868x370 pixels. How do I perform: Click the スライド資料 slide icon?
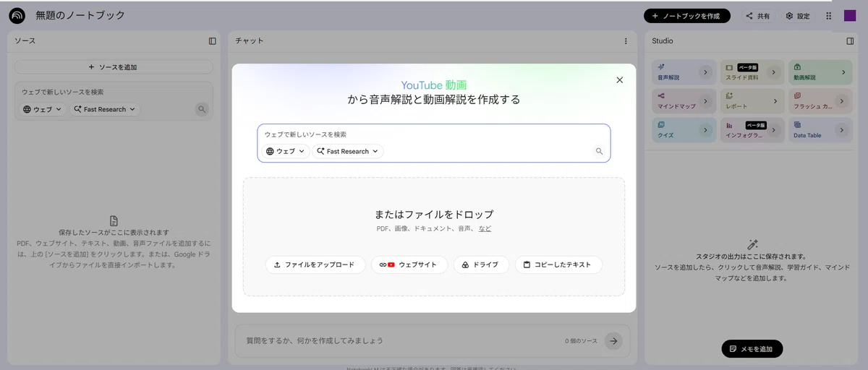click(x=730, y=66)
